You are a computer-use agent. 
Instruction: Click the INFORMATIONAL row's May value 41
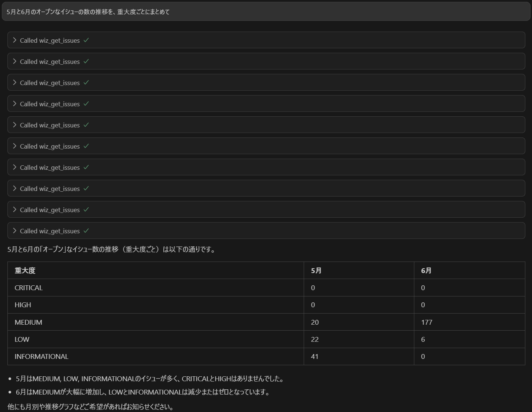point(315,356)
